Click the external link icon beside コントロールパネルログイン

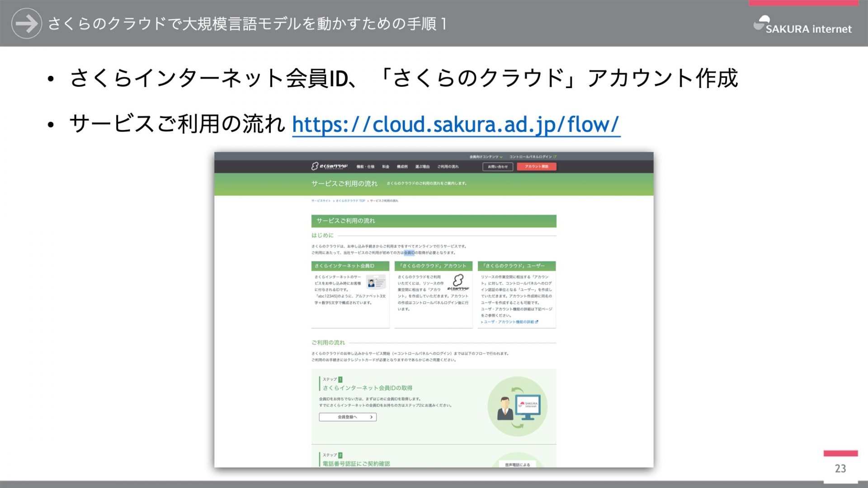coord(555,157)
